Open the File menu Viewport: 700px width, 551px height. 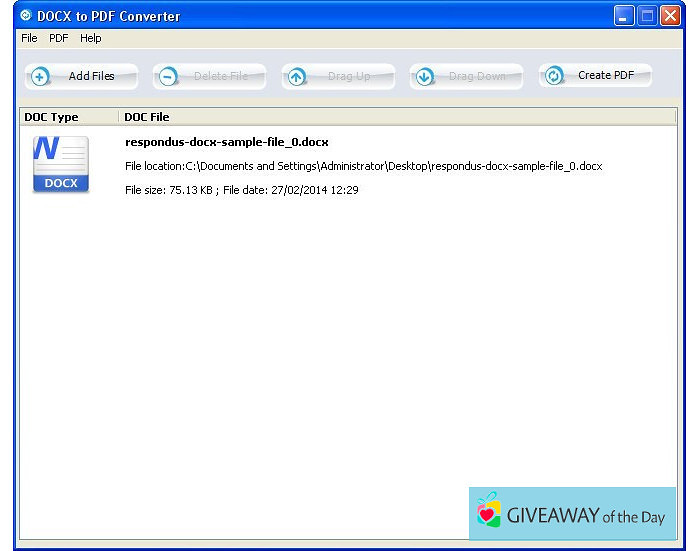29,38
